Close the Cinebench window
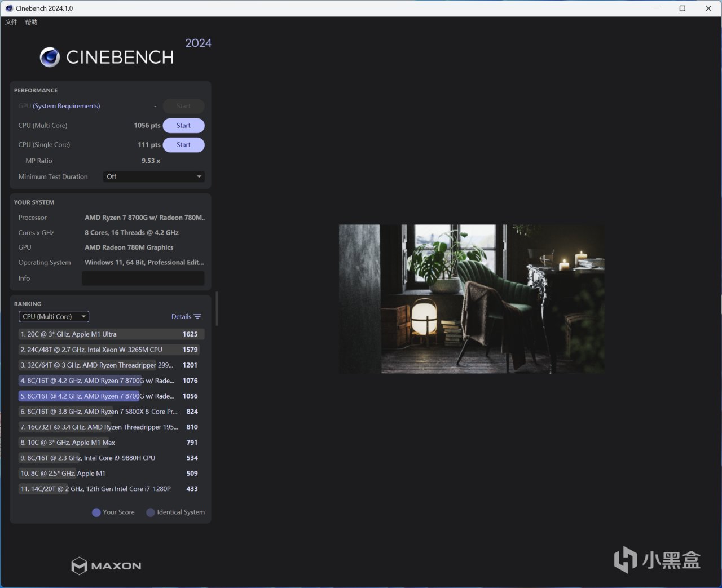This screenshot has width=722, height=588. coord(708,8)
